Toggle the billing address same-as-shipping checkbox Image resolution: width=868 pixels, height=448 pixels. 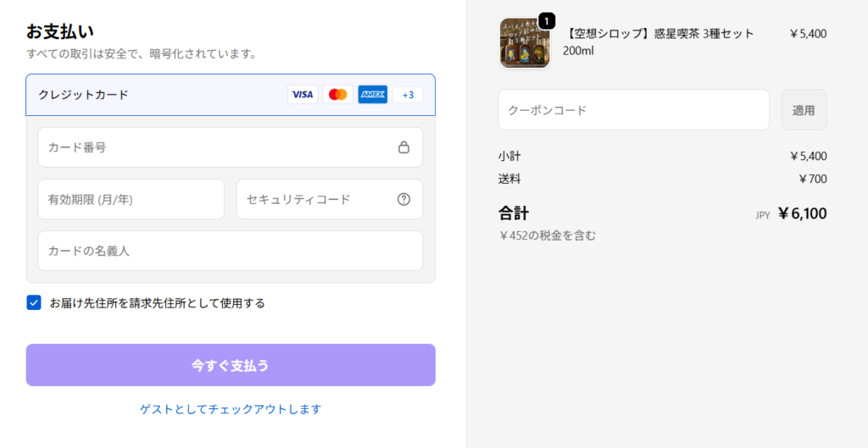[34, 302]
